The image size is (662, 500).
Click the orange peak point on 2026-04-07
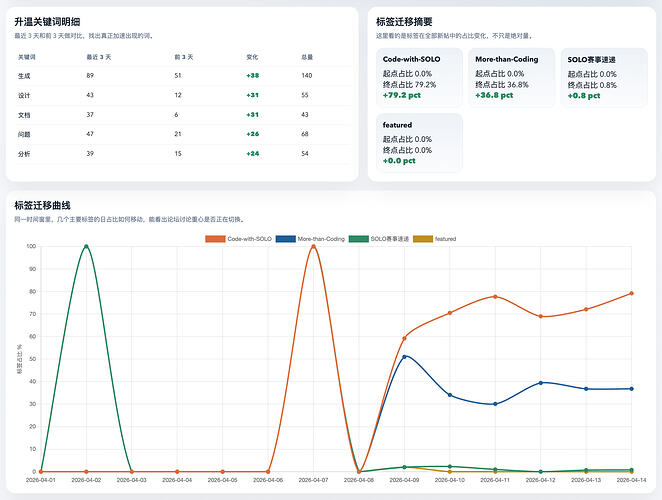313,246
